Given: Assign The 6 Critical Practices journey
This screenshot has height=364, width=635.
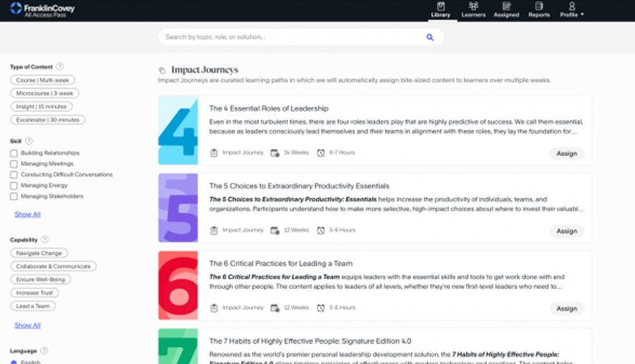Looking at the screenshot, I should (x=566, y=308).
